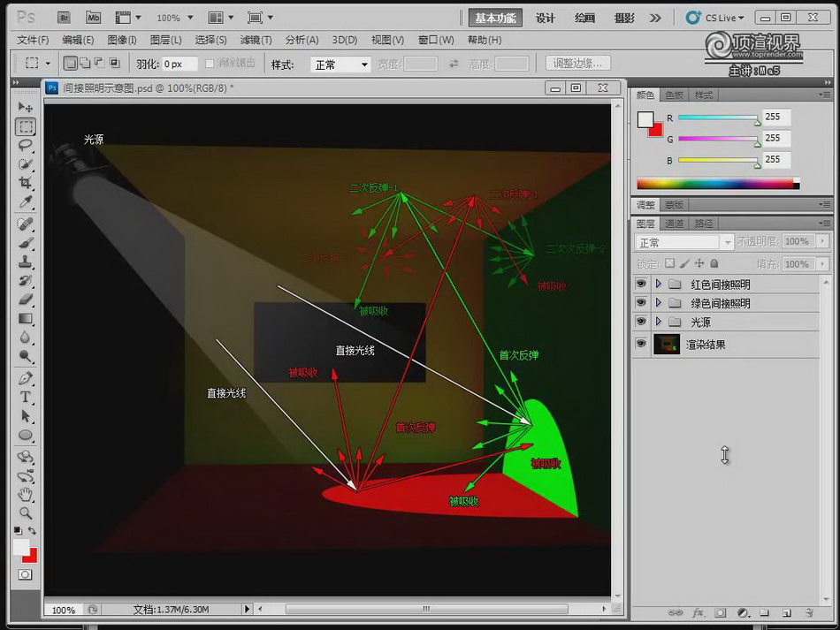
Task: Select the Eyedropper tool
Action: (x=26, y=202)
